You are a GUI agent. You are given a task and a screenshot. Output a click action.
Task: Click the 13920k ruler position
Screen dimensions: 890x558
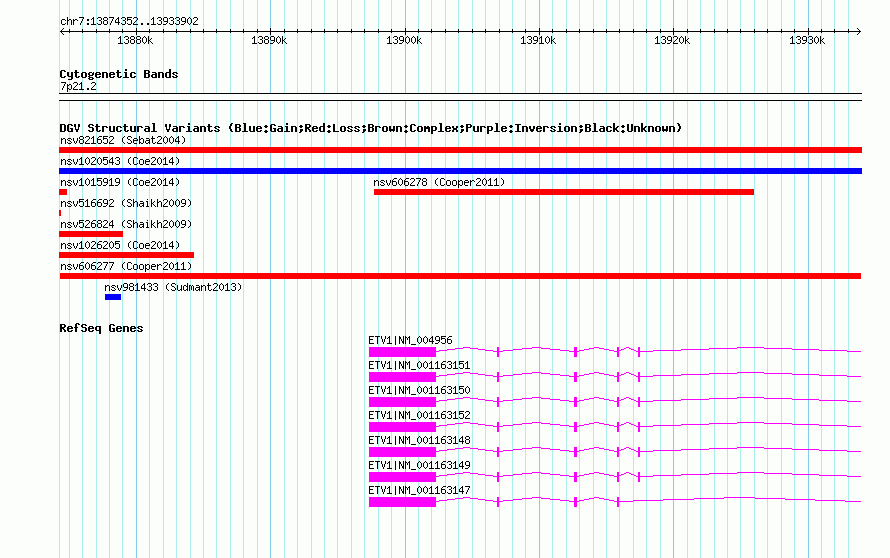672,40
